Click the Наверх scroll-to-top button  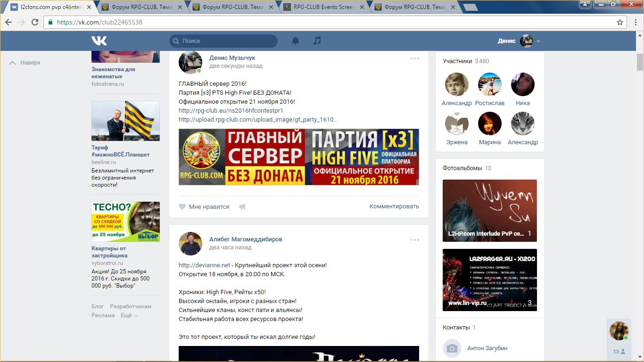pos(25,63)
